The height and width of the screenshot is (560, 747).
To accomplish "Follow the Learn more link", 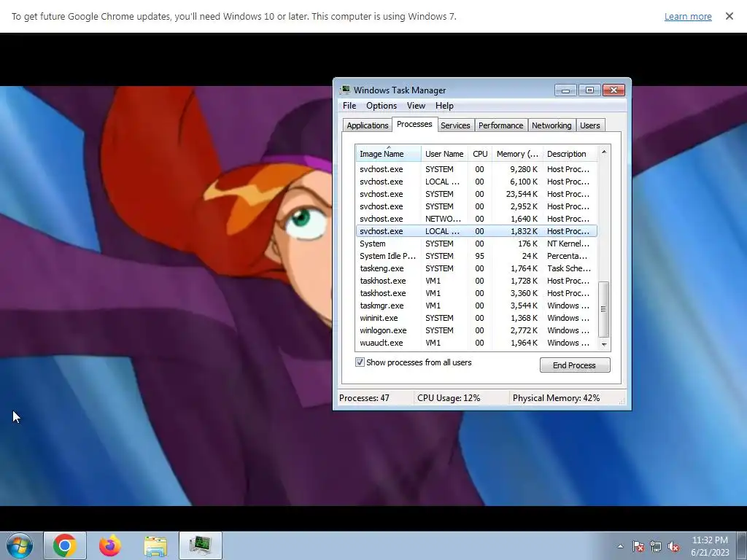I will [688, 17].
